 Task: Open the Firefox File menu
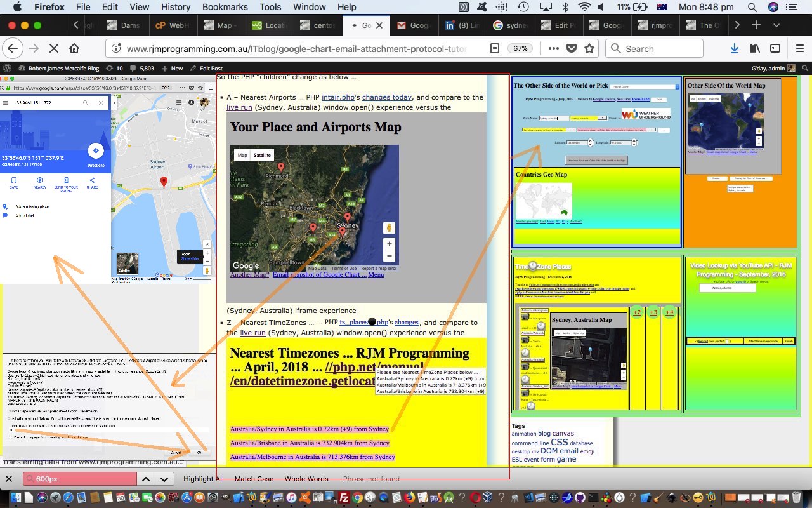(x=83, y=7)
